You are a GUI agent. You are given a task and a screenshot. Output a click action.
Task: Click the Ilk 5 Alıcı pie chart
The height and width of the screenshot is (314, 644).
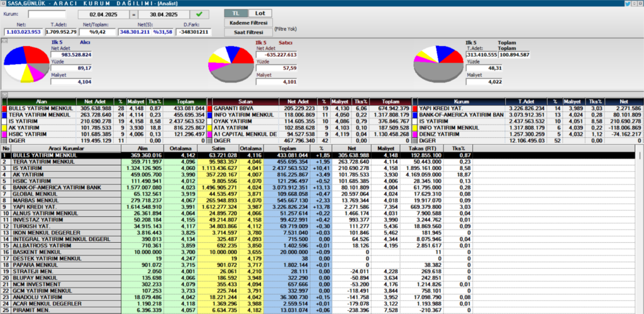click(x=26, y=64)
